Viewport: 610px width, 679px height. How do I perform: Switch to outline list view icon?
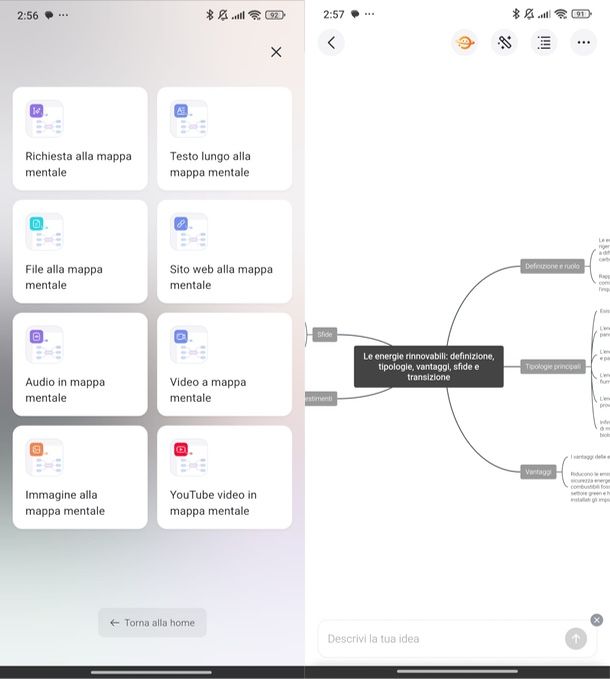(544, 42)
